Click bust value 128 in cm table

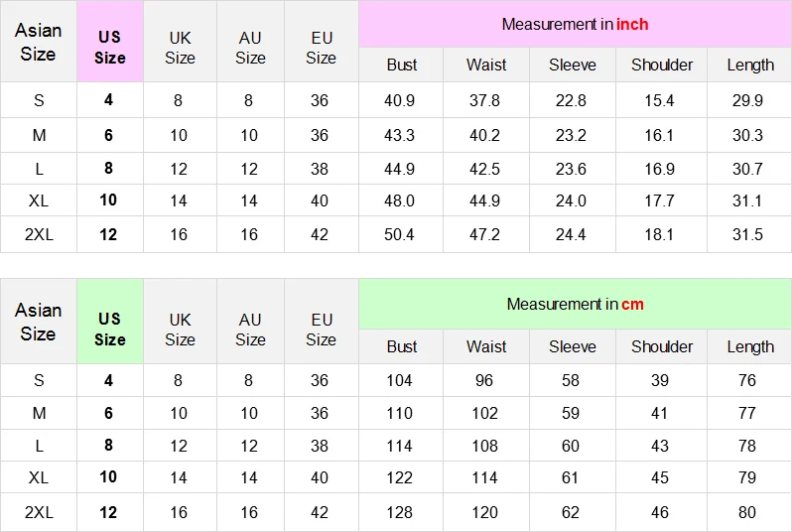coord(400,512)
